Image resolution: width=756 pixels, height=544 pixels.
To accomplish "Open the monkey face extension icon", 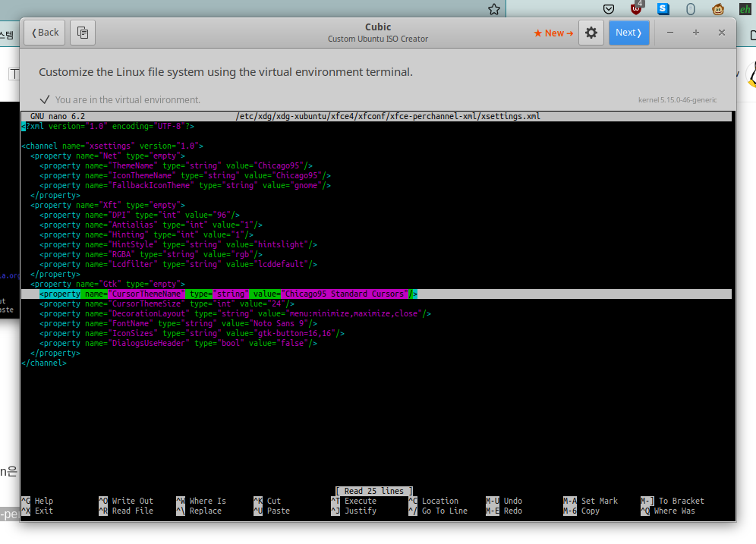I will (x=718, y=9).
